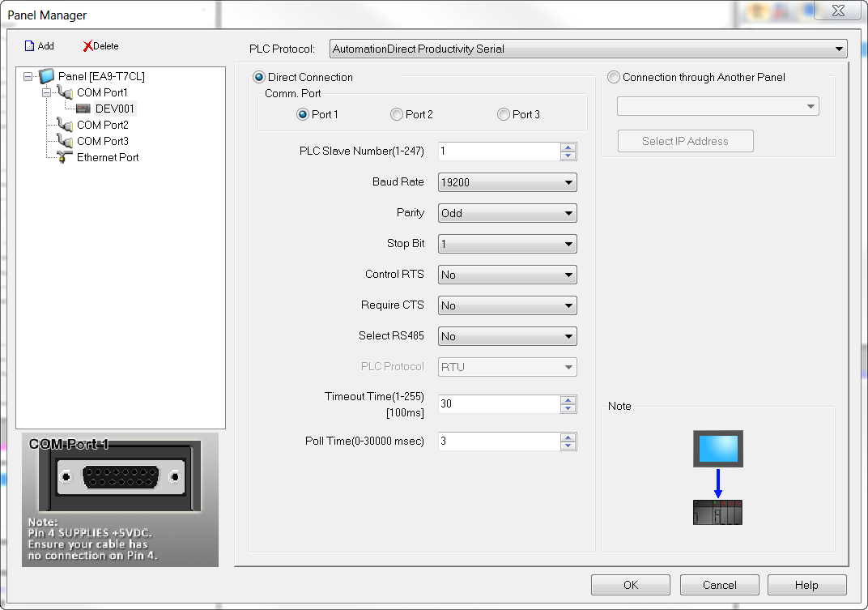Open the Parity dropdown
Screen dimensions: 868x610
568,213
